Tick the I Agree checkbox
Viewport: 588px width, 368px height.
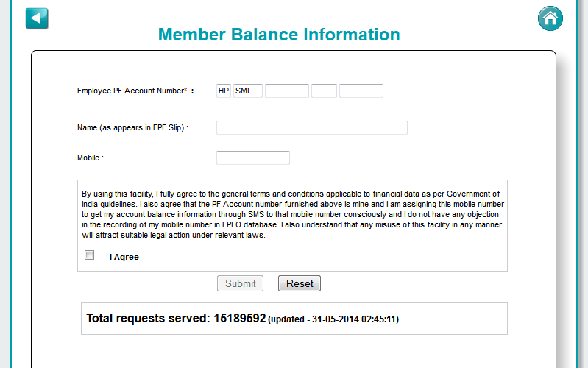click(x=90, y=255)
